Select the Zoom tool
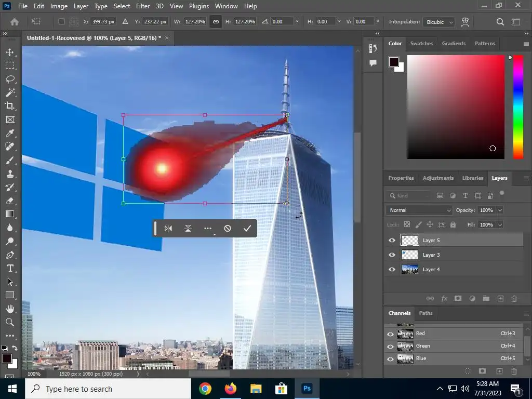Viewport: 532px width, 399px height. (10, 322)
